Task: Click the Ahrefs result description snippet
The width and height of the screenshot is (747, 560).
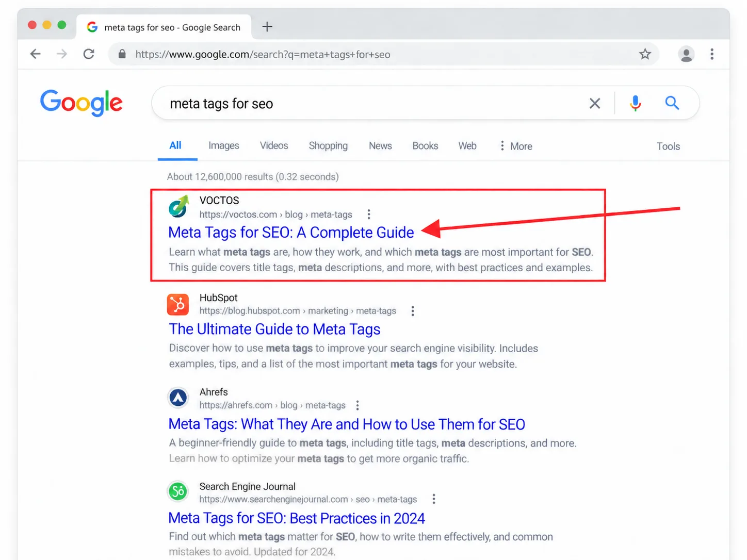Action: (372, 451)
